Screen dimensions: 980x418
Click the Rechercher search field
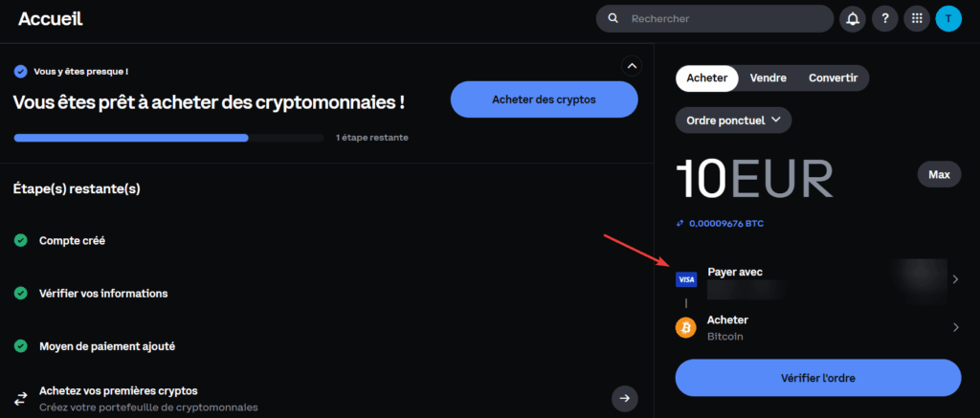click(x=714, y=19)
